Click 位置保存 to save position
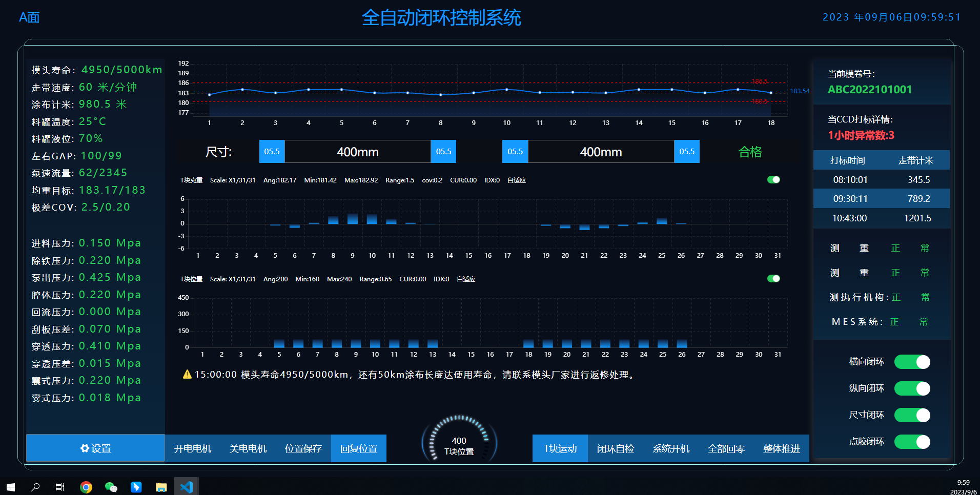Viewport: 980px width, 495px height. (303, 448)
